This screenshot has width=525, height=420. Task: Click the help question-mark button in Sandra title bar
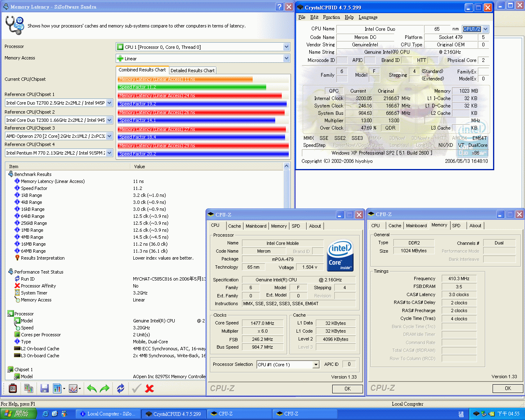[279, 7]
